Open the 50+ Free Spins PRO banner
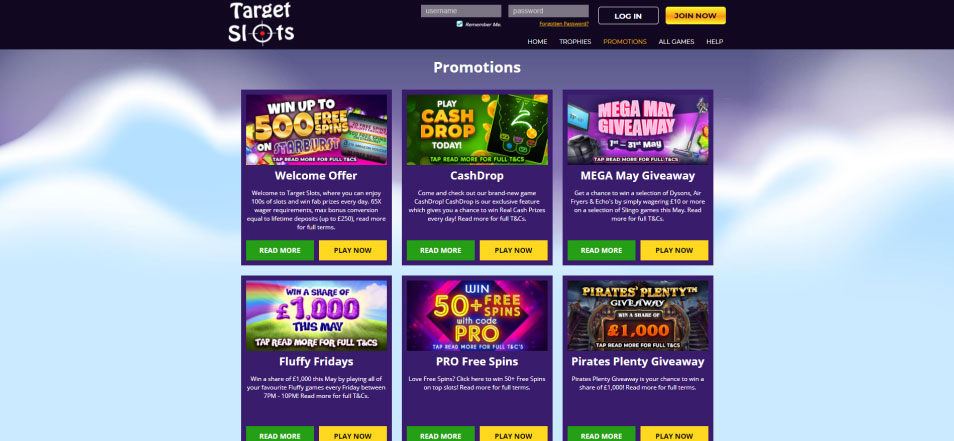 (x=477, y=316)
